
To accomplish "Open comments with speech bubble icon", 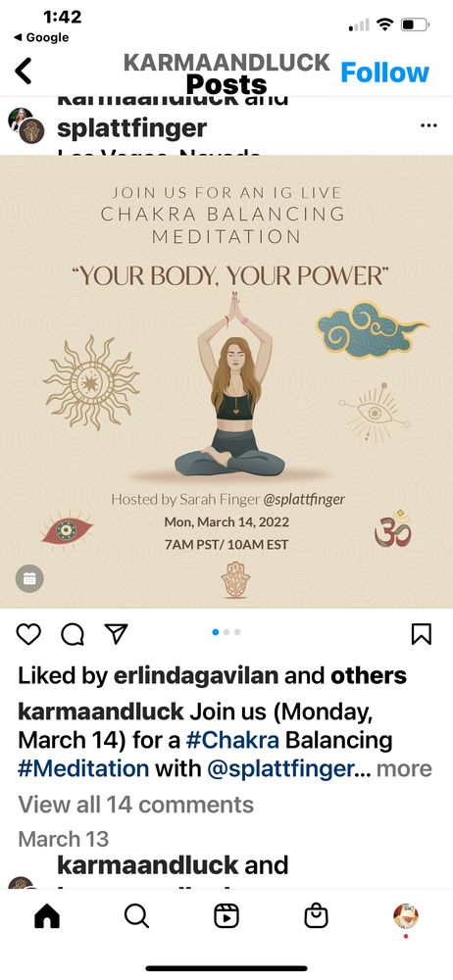I will tap(73, 634).
